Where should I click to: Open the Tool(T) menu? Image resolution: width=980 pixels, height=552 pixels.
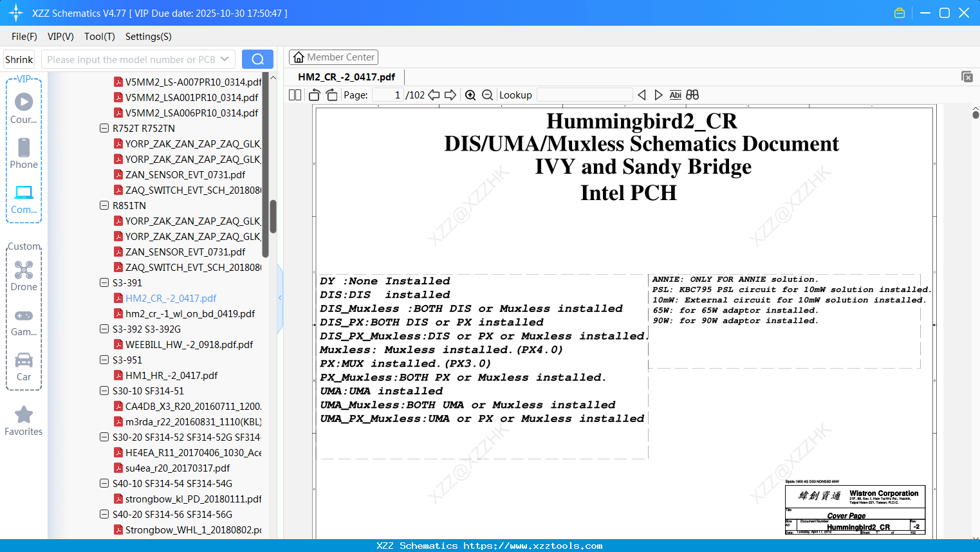point(100,37)
